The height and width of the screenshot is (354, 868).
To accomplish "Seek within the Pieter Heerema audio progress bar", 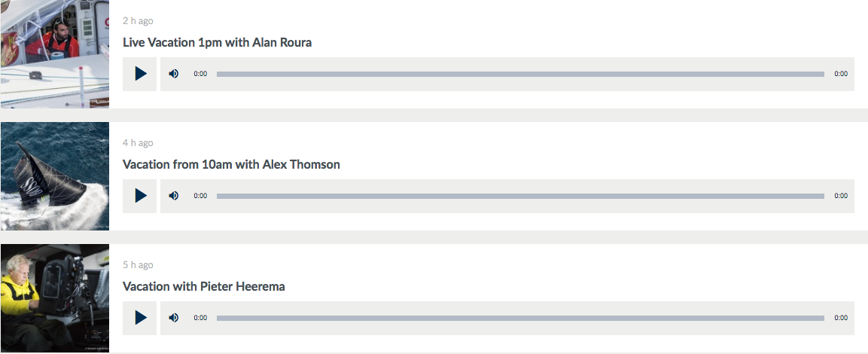I will click(520, 318).
